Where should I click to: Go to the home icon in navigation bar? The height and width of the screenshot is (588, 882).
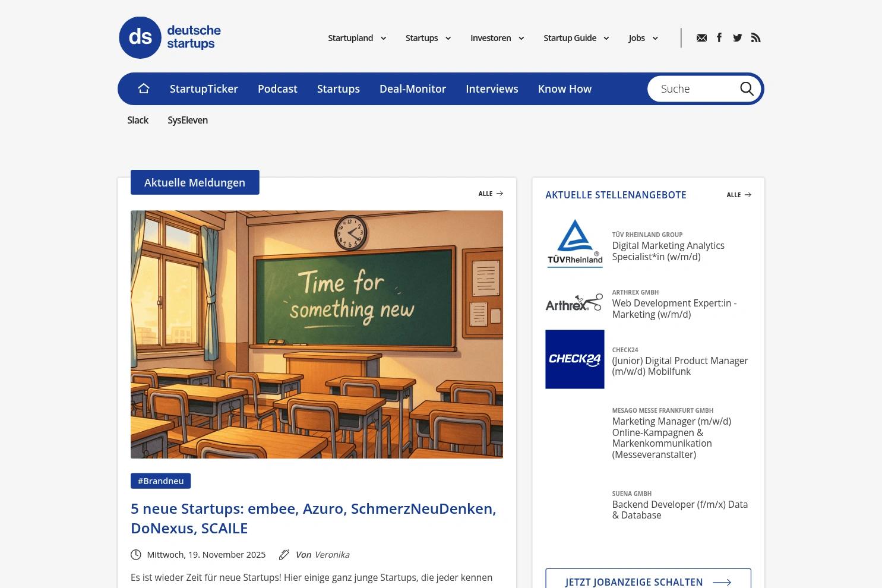[x=144, y=88]
